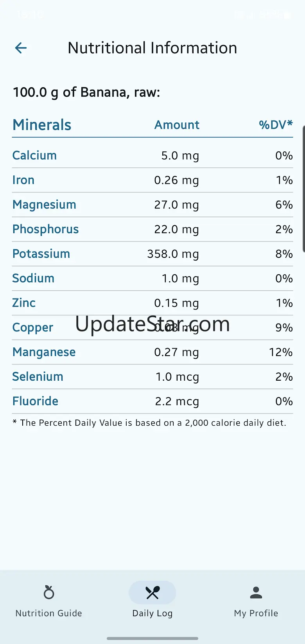Click the %DV* column header
305x644 pixels.
pos(276,125)
